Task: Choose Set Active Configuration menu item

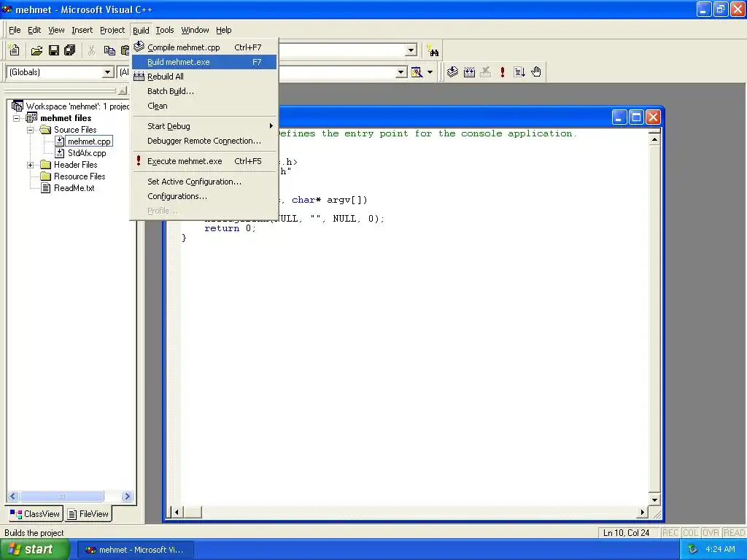Action: 204,182
